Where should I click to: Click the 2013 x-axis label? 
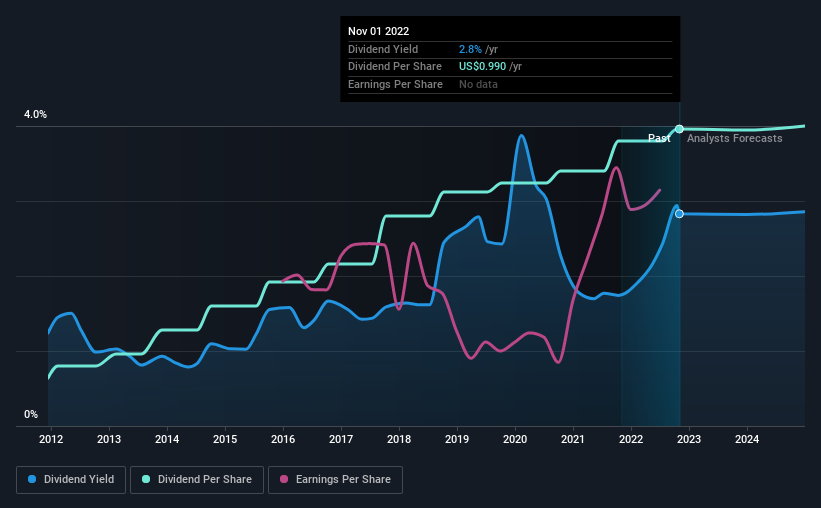click(109, 439)
